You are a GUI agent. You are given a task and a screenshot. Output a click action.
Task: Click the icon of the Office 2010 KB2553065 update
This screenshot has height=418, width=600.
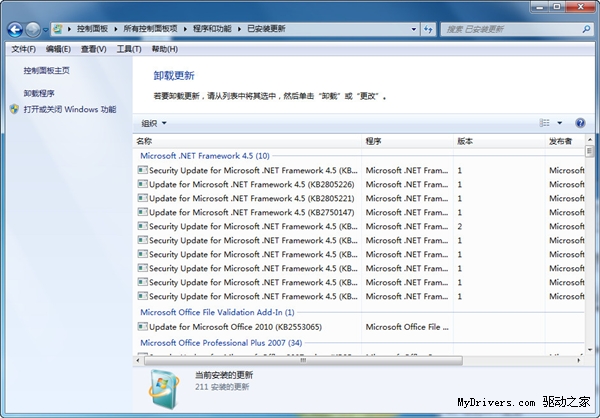pyautogui.click(x=142, y=326)
